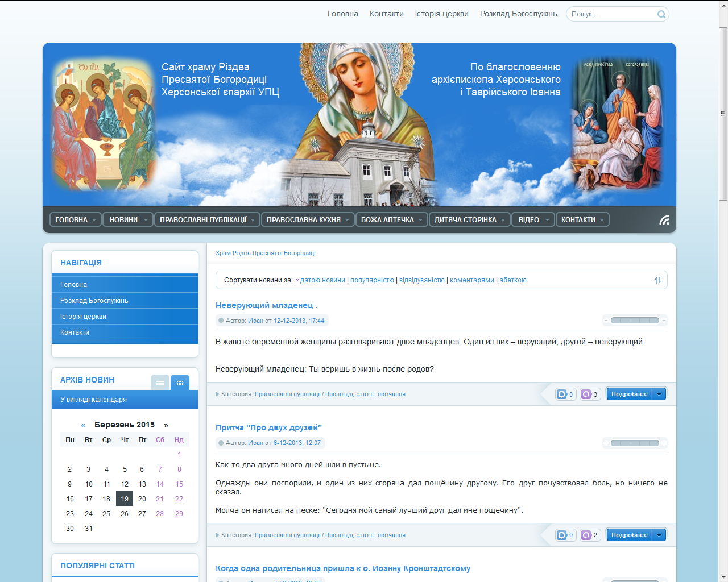This screenshot has width=728, height=582.
Task: Select Історія церкви in top menu
Action: coord(441,14)
